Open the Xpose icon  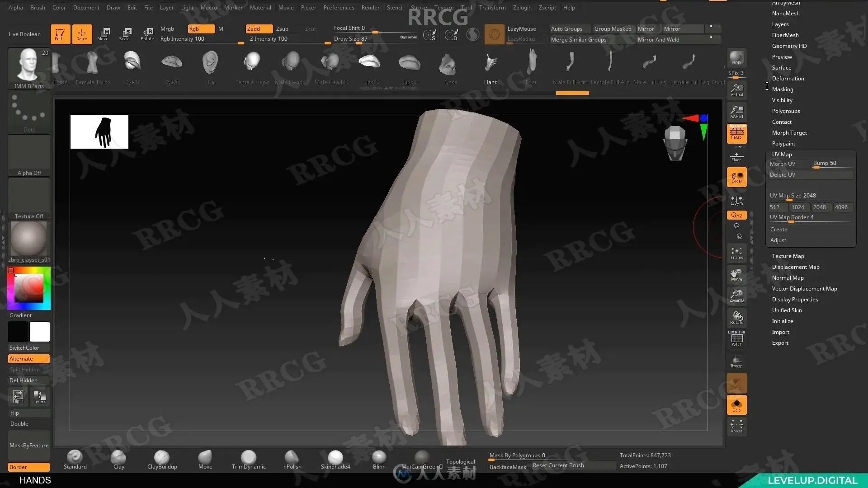point(736,427)
